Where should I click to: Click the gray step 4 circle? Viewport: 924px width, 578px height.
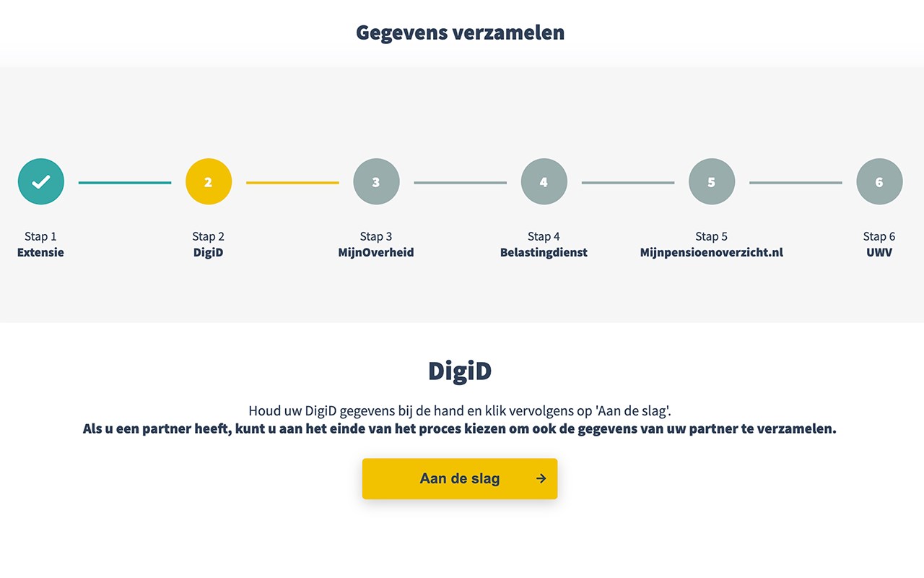(544, 181)
